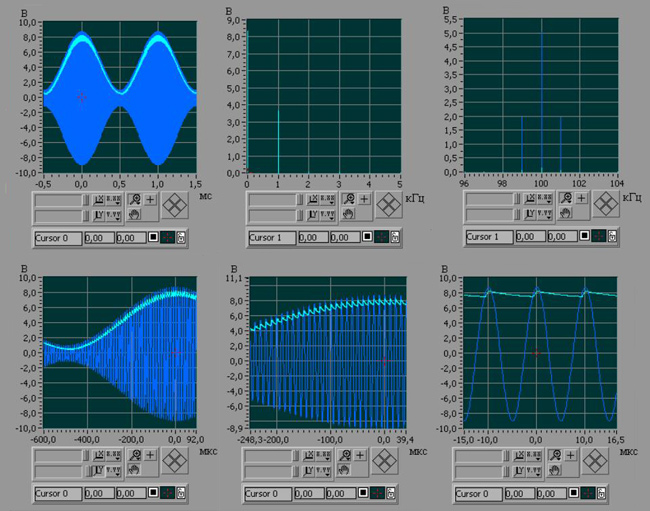Image resolution: width=650 pixels, height=511 pixels.
Task: Open Y-axis format menu for -600 to 92 мкс graph
Action: [x=113, y=471]
